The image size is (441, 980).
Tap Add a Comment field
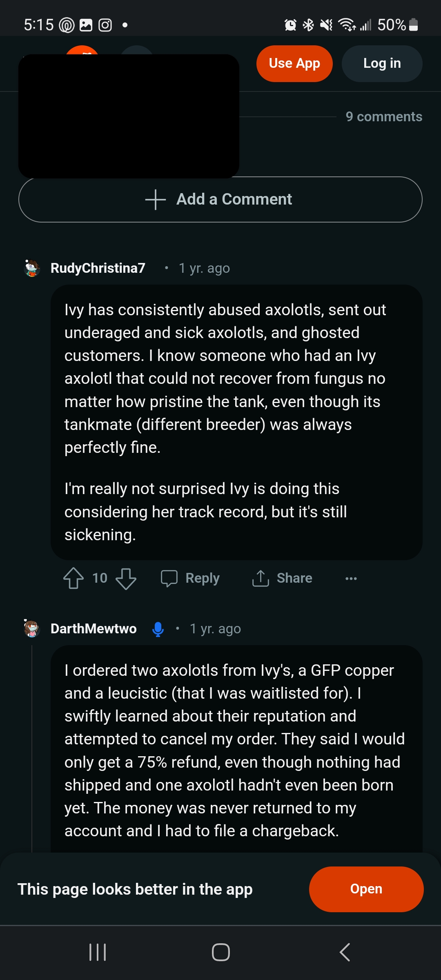pos(220,199)
